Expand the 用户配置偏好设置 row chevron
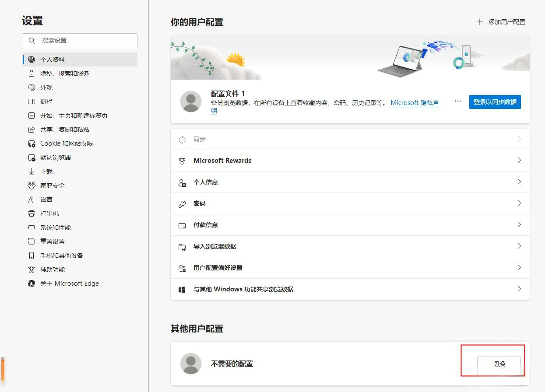 coord(520,267)
